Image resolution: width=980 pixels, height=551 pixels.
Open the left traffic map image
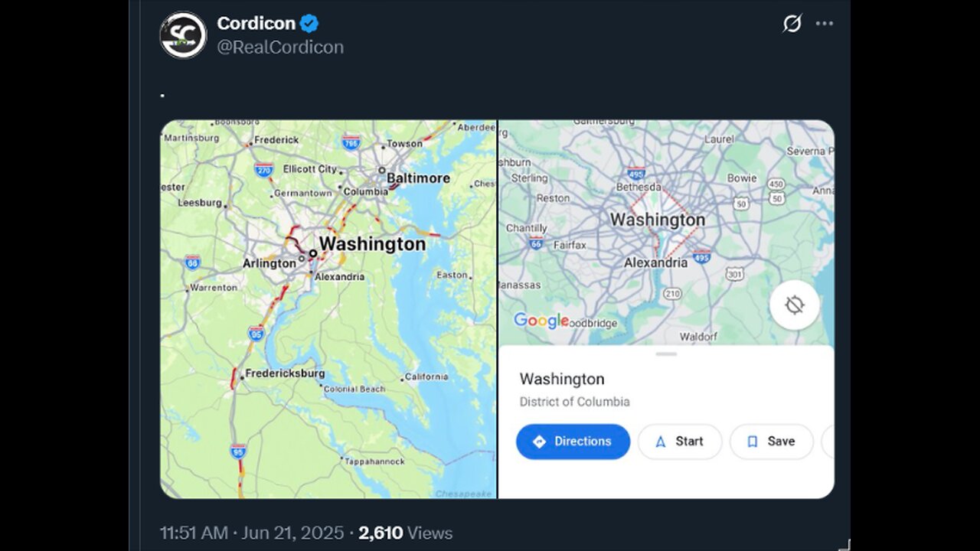(x=328, y=309)
